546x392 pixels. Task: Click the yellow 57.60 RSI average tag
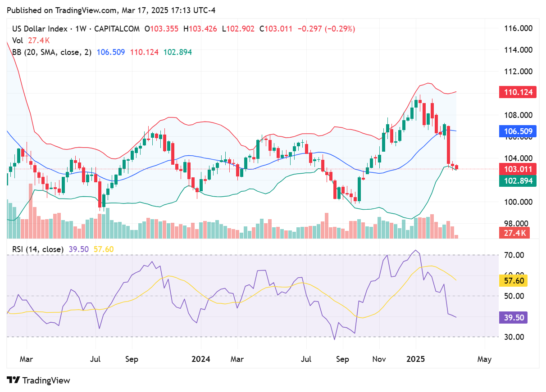tap(513, 281)
